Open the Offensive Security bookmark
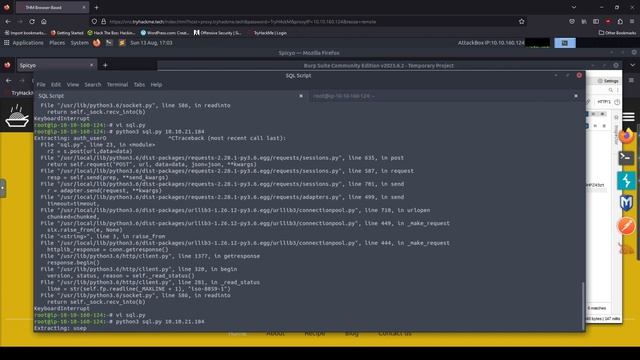Image resolution: width=640 pixels, height=360 pixels. pyautogui.click(x=218, y=33)
